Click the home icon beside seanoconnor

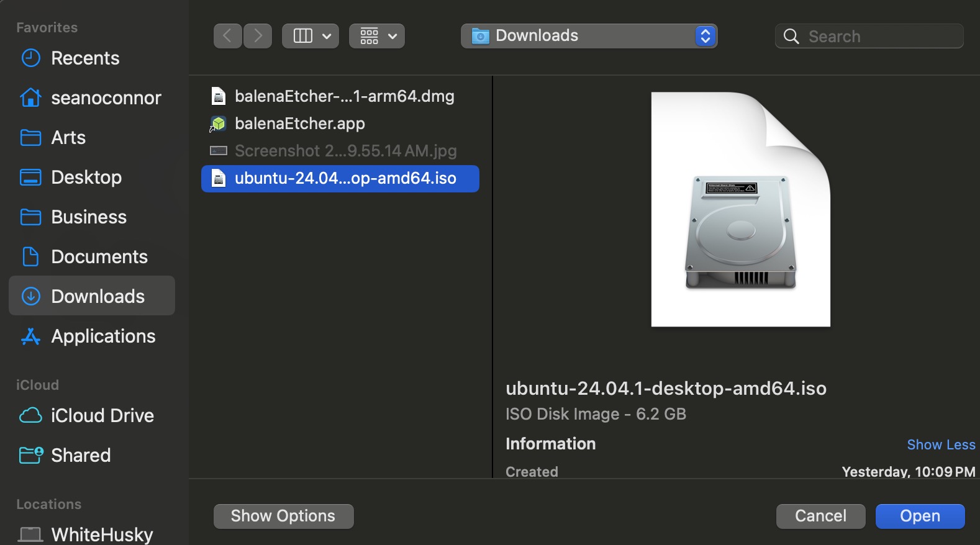[30, 97]
